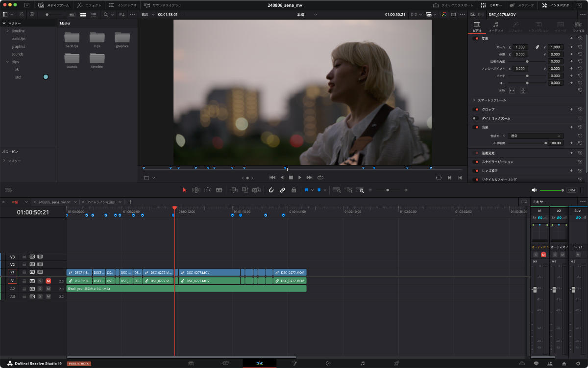
Task: Open the ミキサー panel button
Action: [492, 5]
